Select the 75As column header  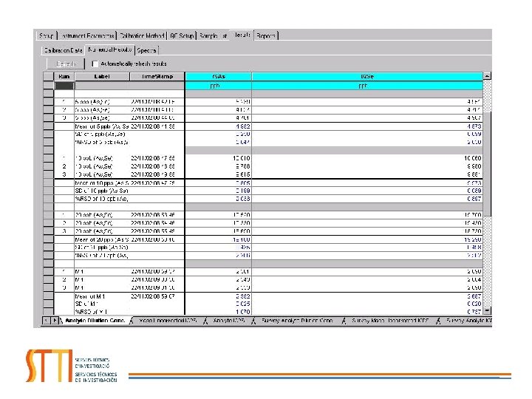219,77
